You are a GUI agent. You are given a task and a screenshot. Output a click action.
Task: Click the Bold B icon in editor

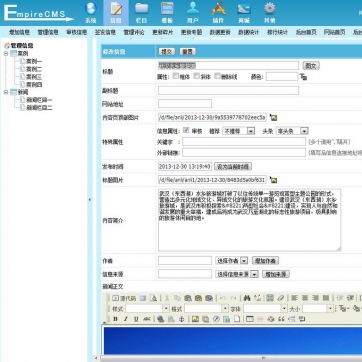pos(115,319)
